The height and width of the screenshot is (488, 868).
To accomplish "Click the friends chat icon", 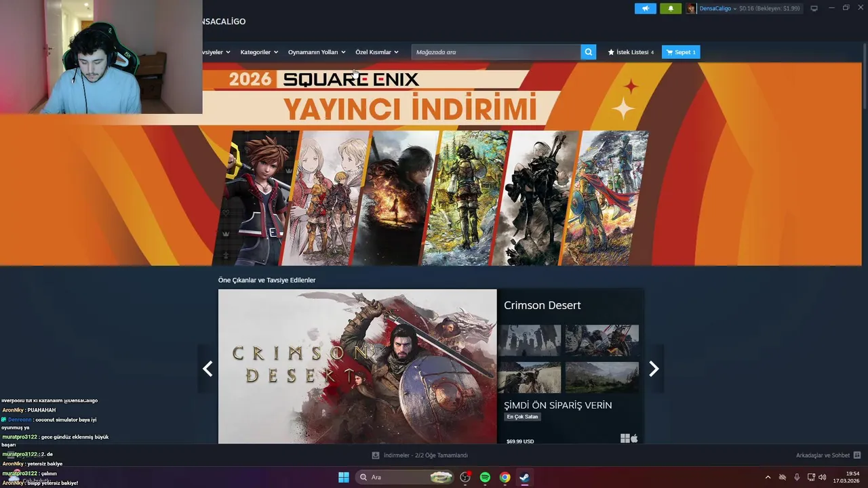I will point(857,455).
